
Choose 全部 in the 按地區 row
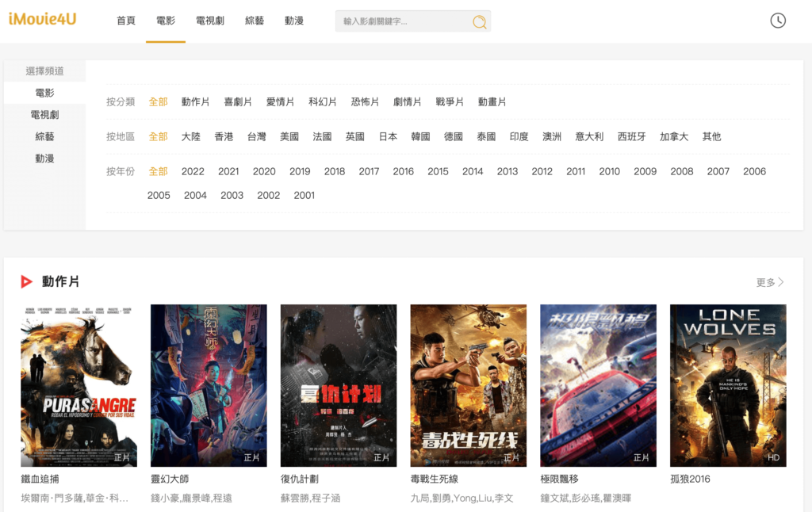(x=158, y=136)
